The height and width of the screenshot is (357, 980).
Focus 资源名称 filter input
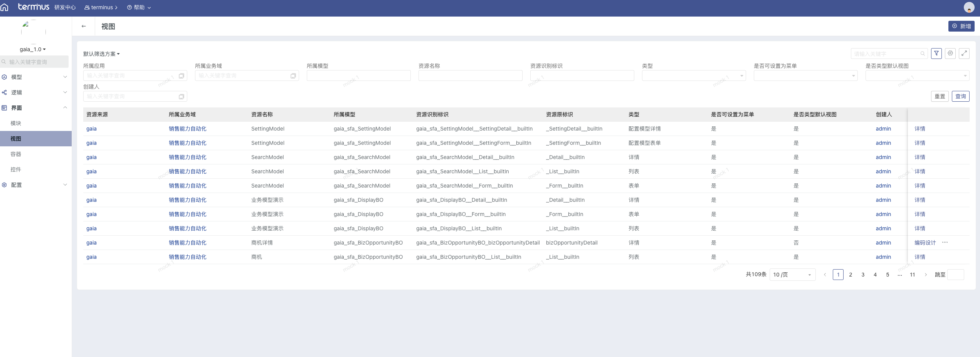pos(470,75)
